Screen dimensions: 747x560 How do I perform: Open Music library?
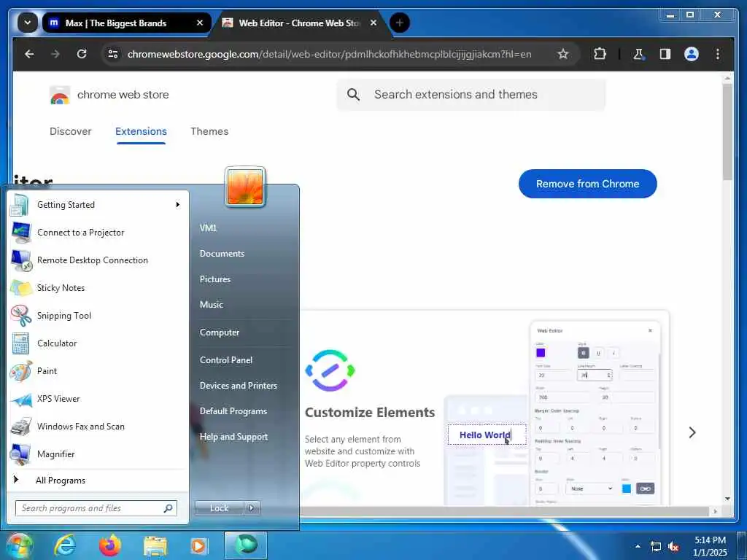click(x=212, y=305)
